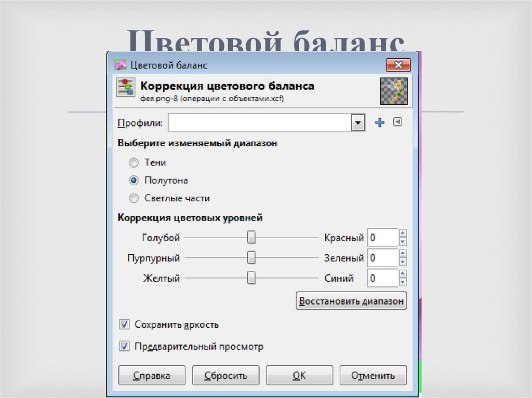Click the plus icon to save settings preset
The height and width of the screenshot is (398, 532).
point(380,122)
